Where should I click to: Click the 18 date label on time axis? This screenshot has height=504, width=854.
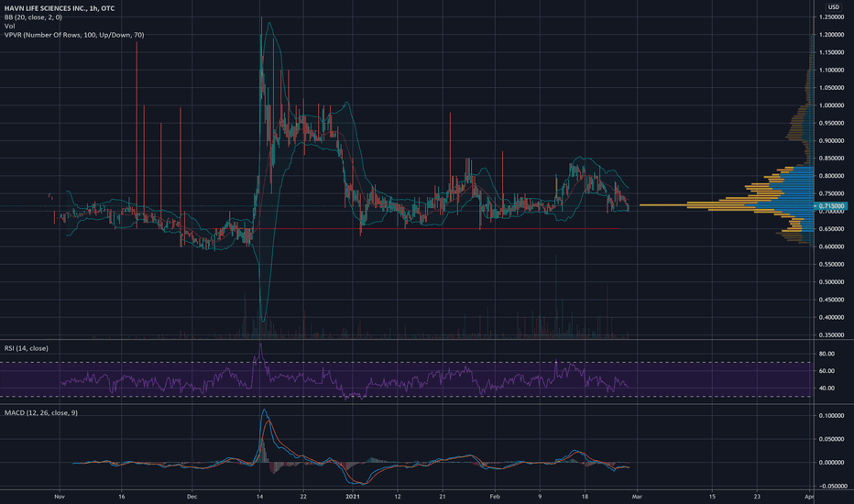coord(585,497)
